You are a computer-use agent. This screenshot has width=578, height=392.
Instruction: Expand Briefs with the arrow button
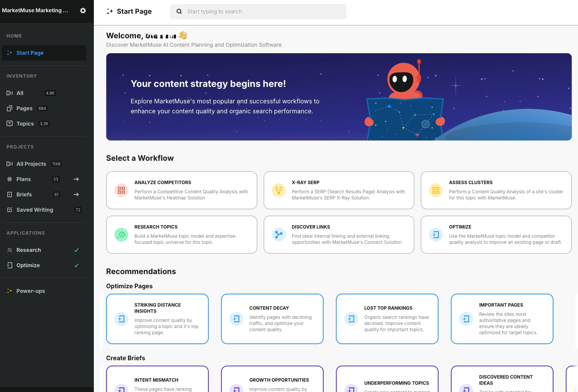click(x=76, y=194)
